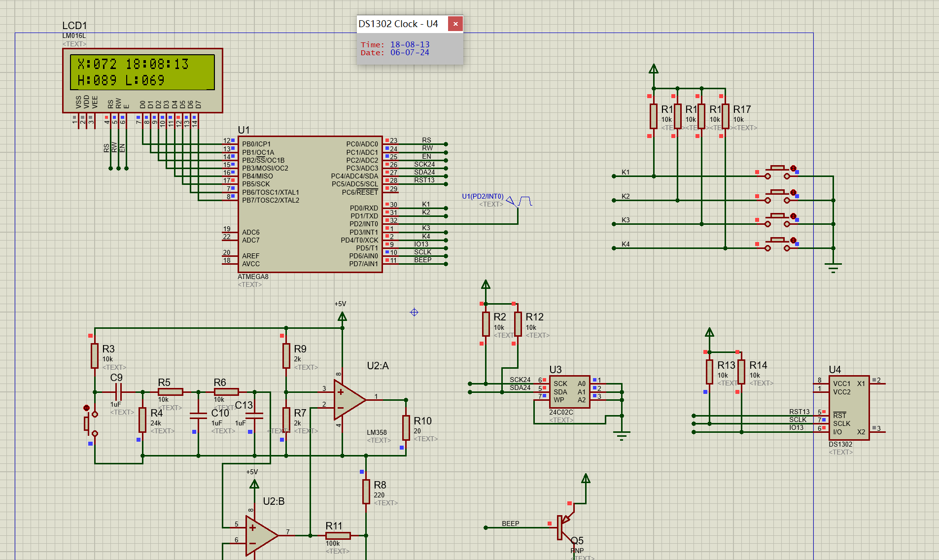Push the K3 push button switch

[777, 220]
